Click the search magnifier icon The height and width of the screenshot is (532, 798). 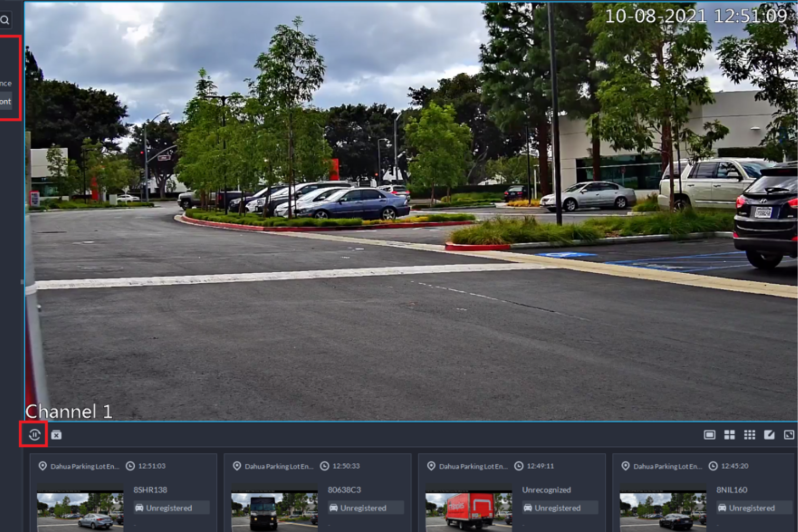[x=5, y=20]
